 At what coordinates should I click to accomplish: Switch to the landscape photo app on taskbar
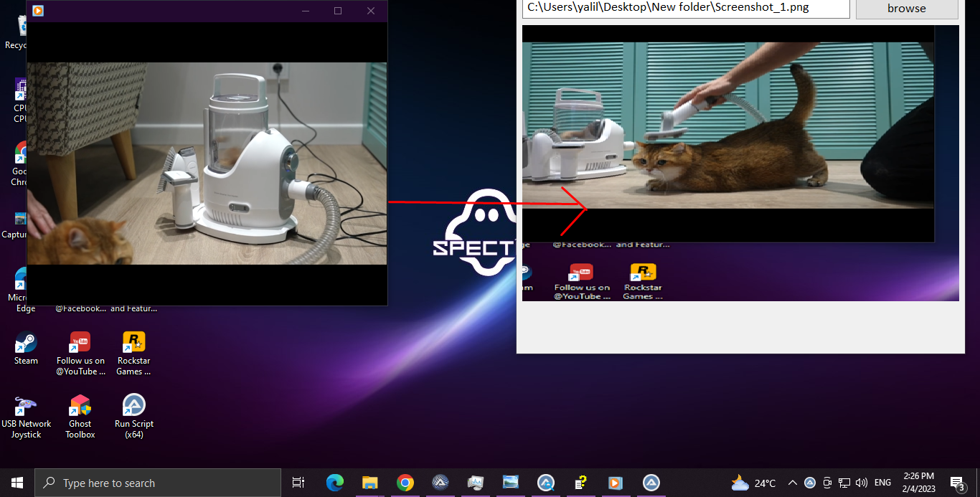coord(510,483)
